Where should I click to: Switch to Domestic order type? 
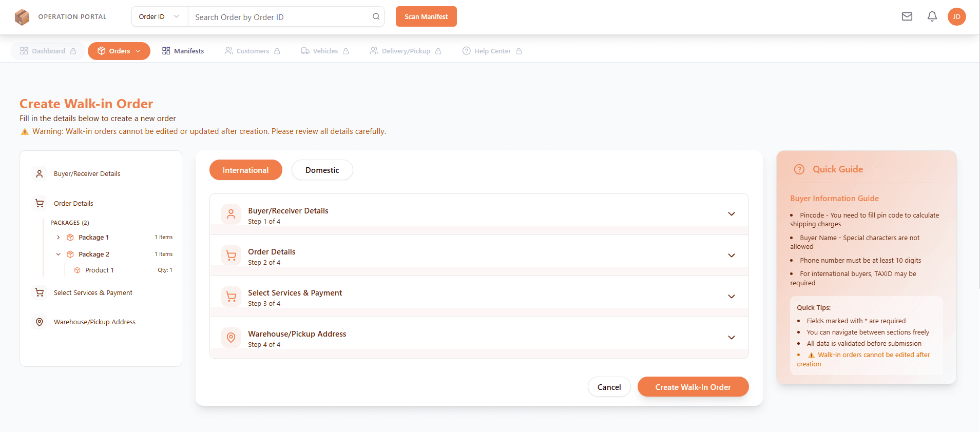point(322,170)
